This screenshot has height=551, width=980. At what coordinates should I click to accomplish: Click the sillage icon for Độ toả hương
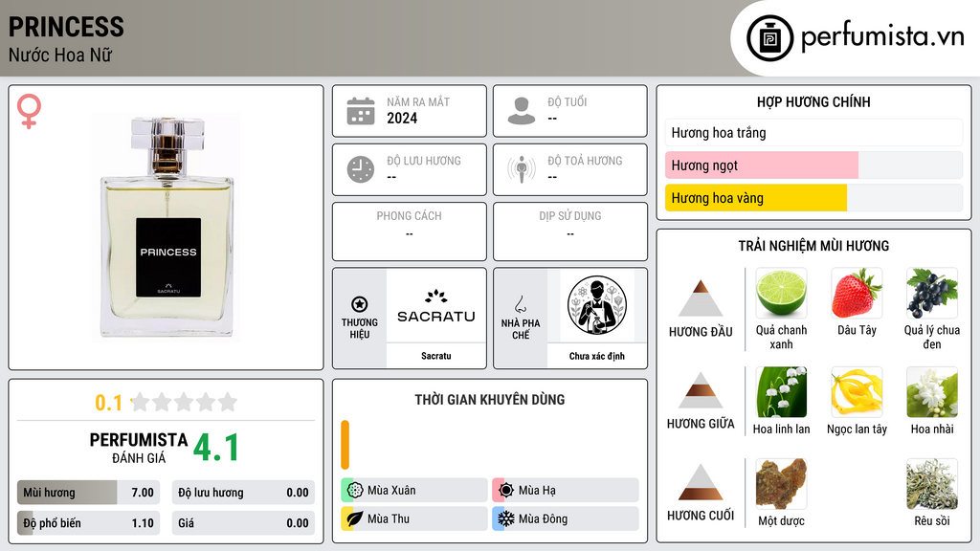522,169
